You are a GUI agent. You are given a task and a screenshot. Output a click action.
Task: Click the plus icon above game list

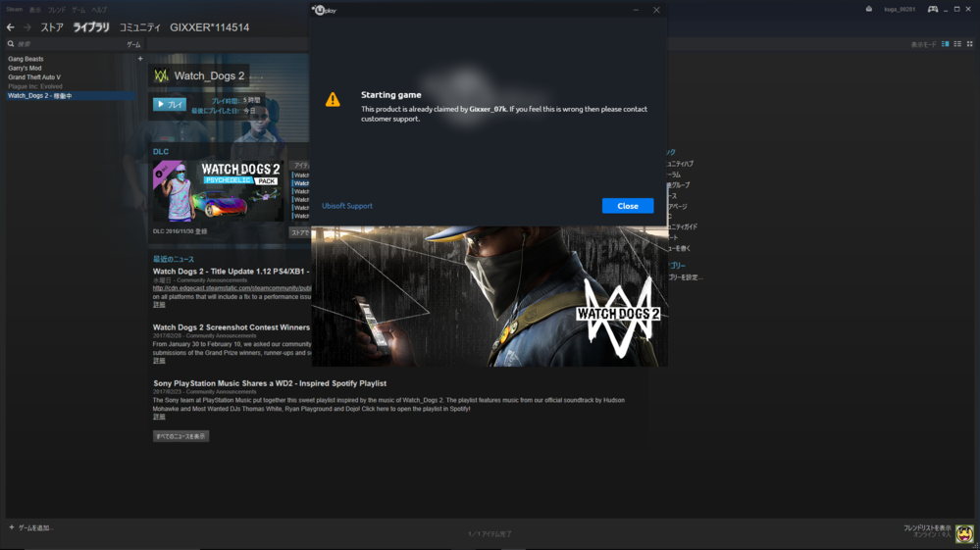point(140,59)
